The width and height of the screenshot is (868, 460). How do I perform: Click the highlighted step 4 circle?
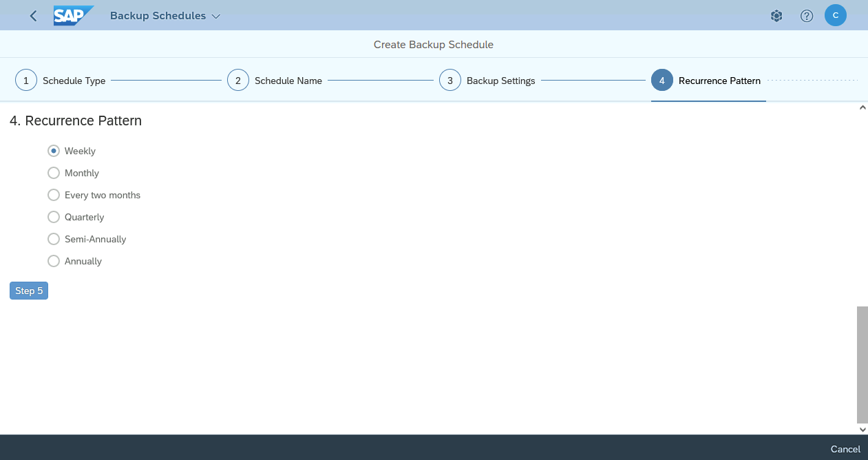point(661,79)
